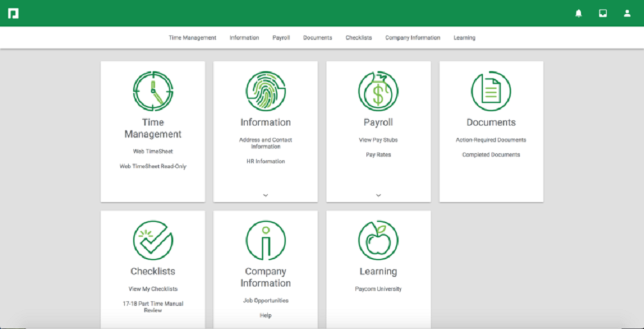Image resolution: width=644 pixels, height=329 pixels.
Task: Open the Checklists menu in navigation bar
Action: click(x=358, y=38)
